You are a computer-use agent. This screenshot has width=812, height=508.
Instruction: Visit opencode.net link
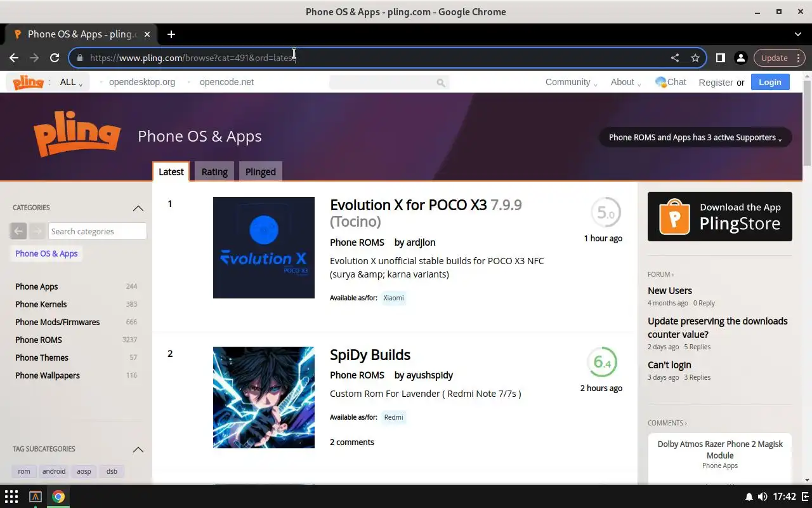pos(226,82)
